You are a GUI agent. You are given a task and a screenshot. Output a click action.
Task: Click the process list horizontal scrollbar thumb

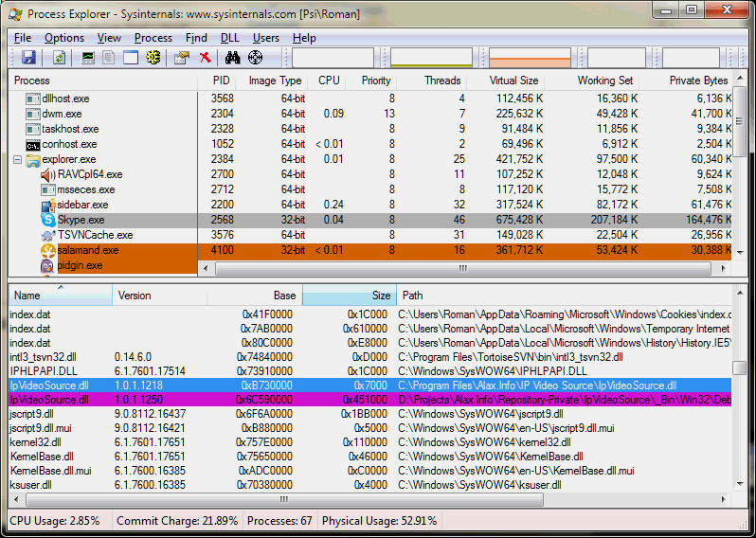point(463,268)
